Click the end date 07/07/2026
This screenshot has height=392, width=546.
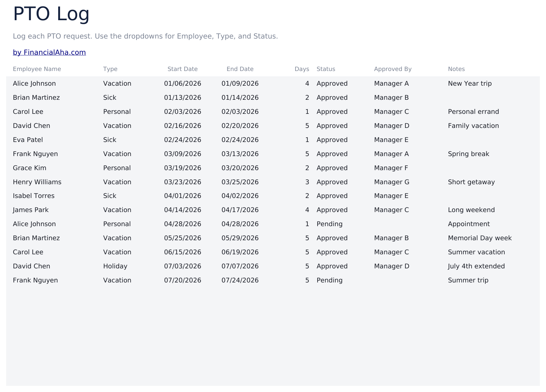click(x=240, y=266)
